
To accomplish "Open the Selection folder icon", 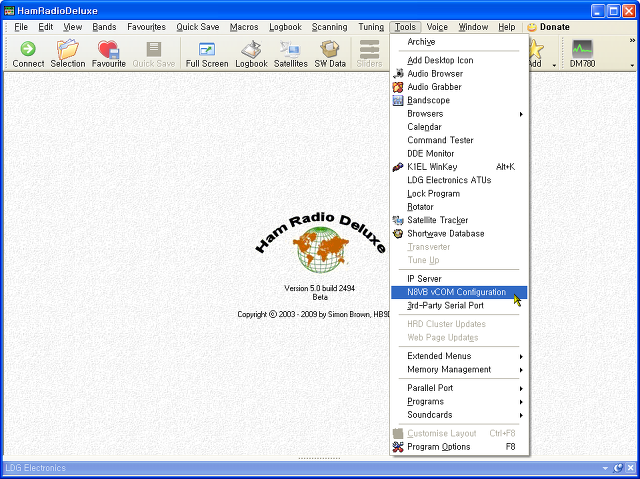I will (68, 53).
